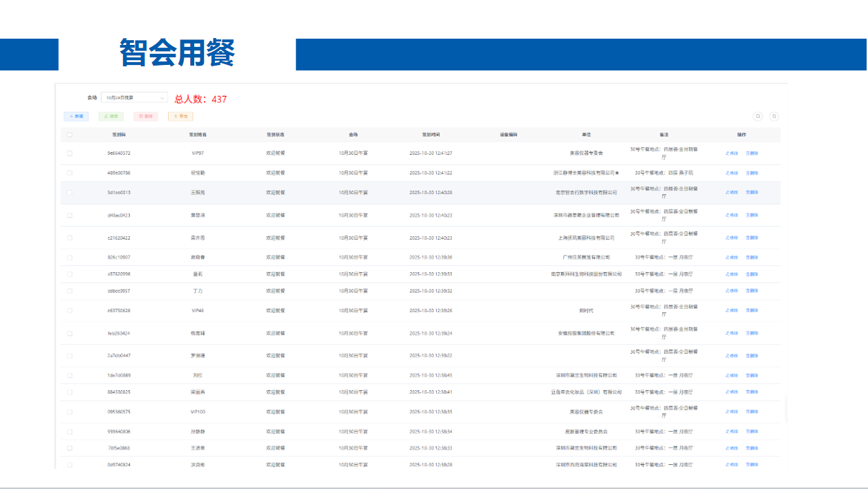The width and height of the screenshot is (868, 489).
Task: Select the checkbox for row 5d1ee0013
Action: pyautogui.click(x=70, y=193)
